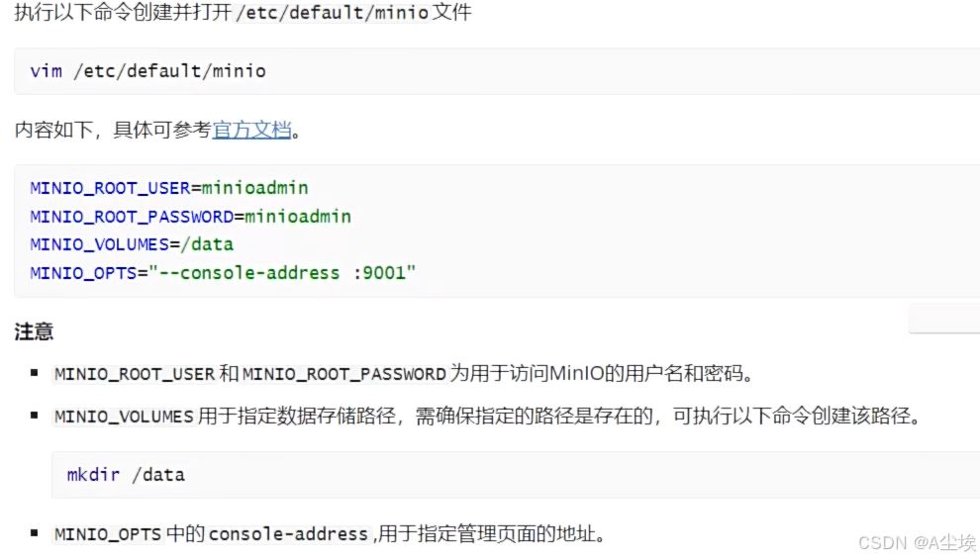Image resolution: width=980 pixels, height=560 pixels.
Task: Open the 官方文档 link
Action: tap(252, 130)
